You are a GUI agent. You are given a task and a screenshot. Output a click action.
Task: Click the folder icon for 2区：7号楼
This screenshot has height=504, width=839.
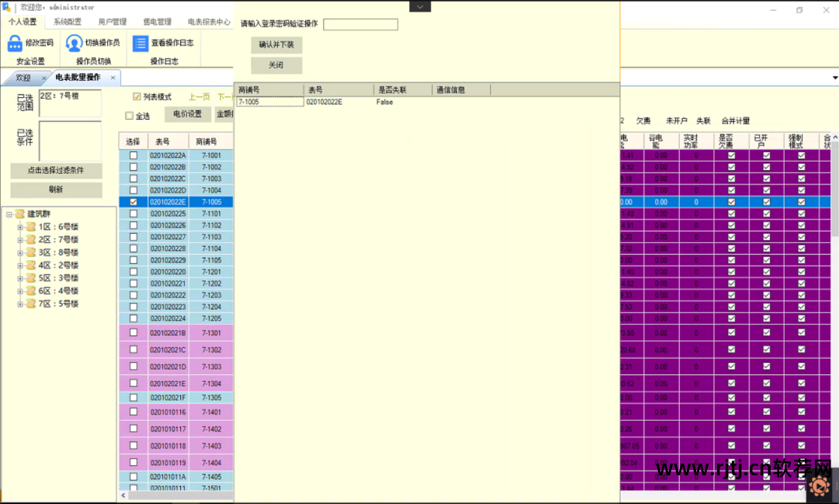(x=31, y=240)
